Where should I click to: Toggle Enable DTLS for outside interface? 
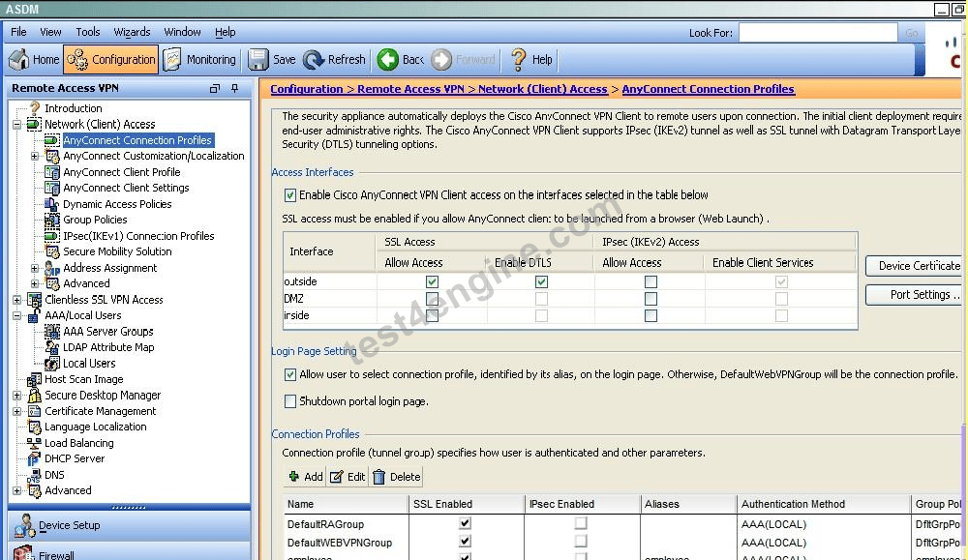541,281
